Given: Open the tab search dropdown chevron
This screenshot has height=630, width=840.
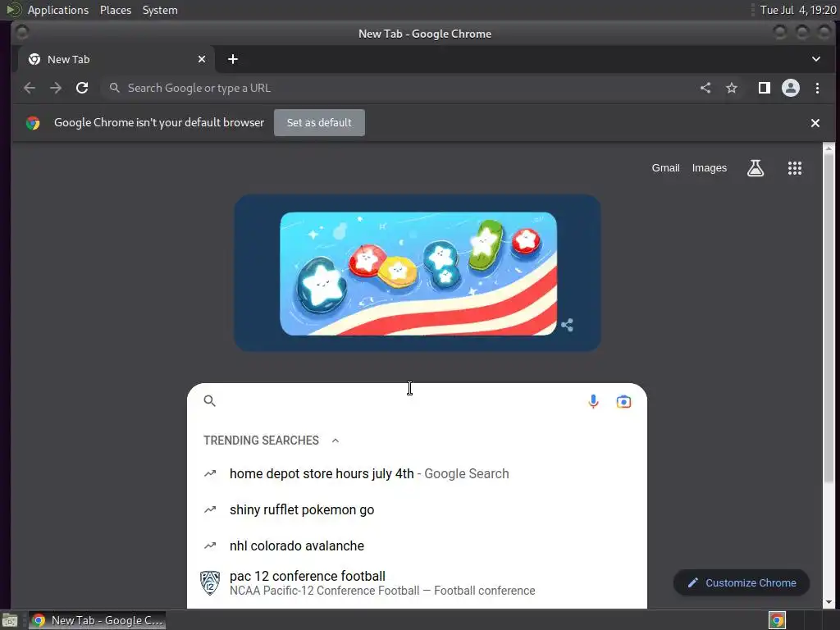Looking at the screenshot, I should pyautogui.click(x=816, y=59).
